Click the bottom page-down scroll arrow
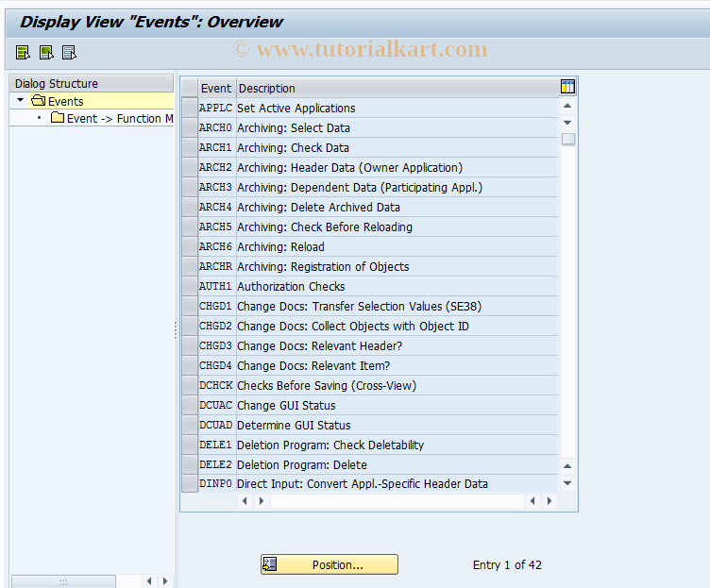The width and height of the screenshot is (710, 588). point(567,483)
